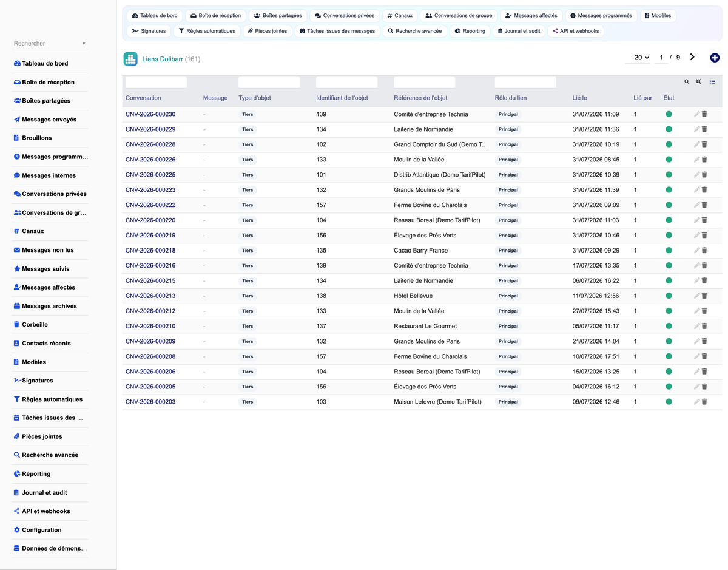
Task: Add a new Dolibarr link with the plus icon
Action: click(715, 58)
